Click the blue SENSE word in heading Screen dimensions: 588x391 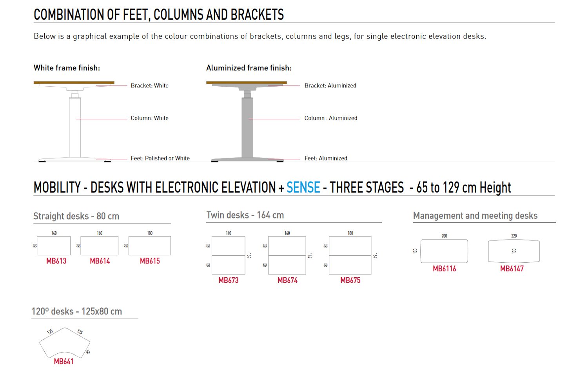303,187
